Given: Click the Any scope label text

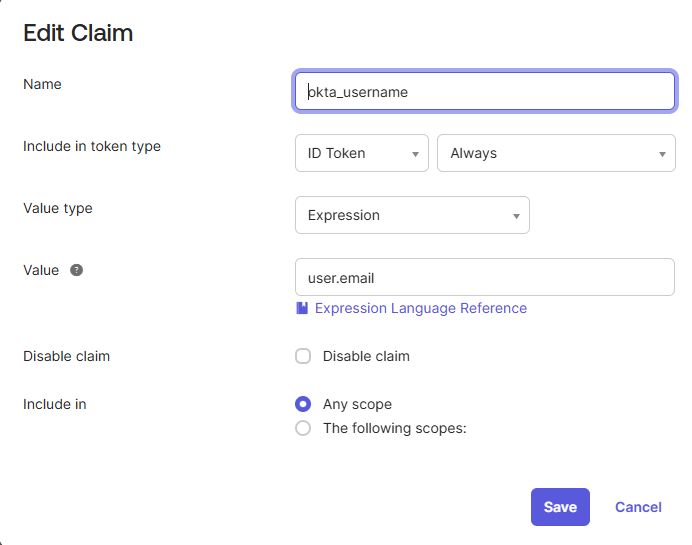Looking at the screenshot, I should 357,404.
